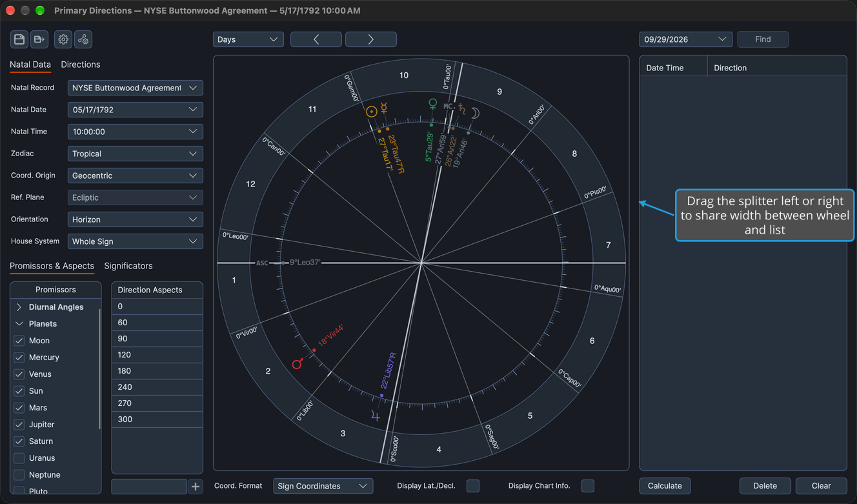
Task: Click the Date Time column header
Action: point(673,68)
